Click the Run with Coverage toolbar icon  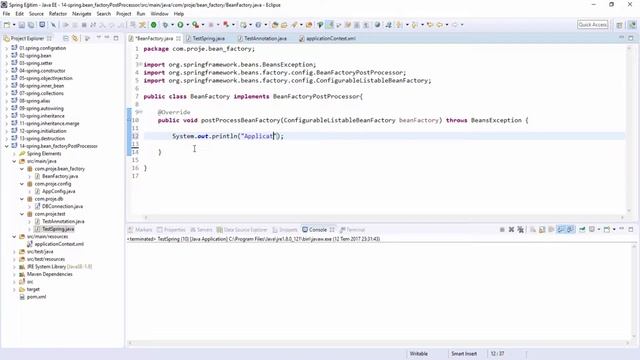pyautogui.click(x=196, y=25)
